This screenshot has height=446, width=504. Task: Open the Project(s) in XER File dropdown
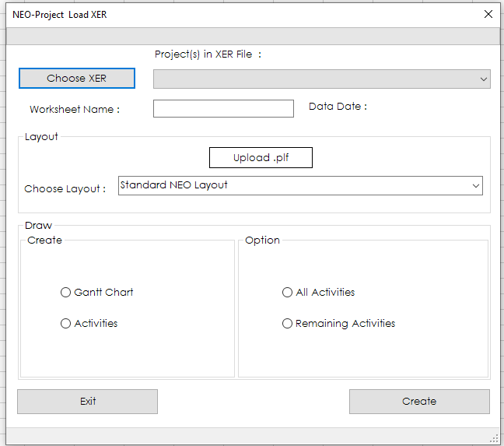coord(322,79)
